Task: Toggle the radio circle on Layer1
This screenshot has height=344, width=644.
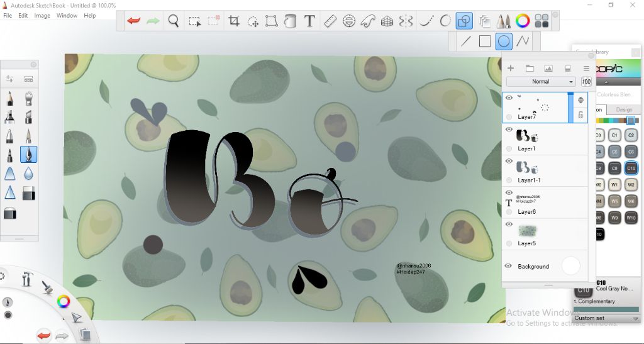Action: point(509,148)
